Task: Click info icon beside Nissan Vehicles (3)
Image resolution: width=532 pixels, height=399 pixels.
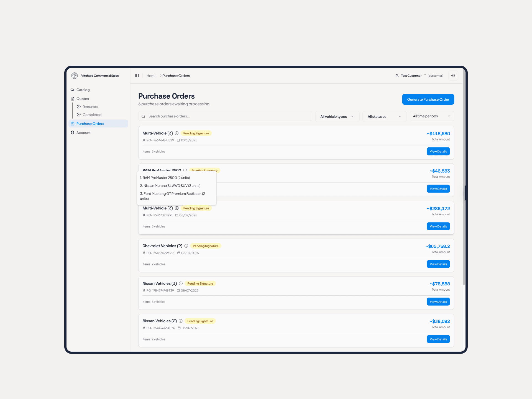Action: [x=181, y=283]
